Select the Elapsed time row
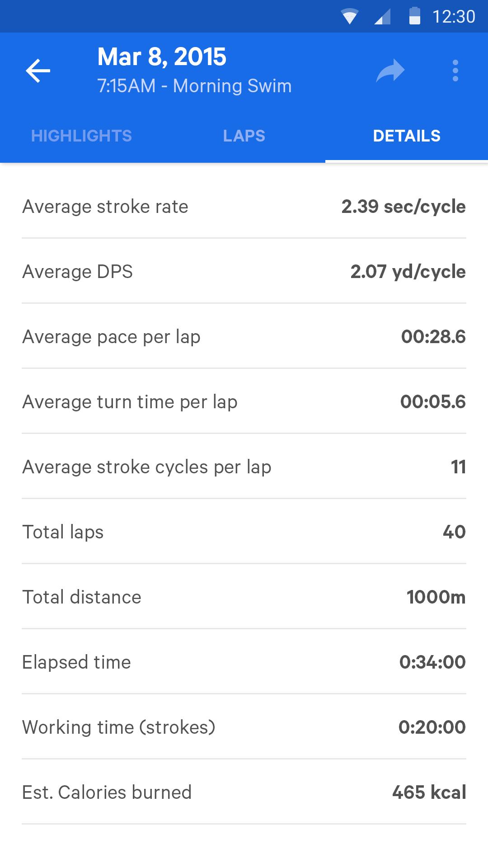The height and width of the screenshot is (868, 488). tap(244, 662)
